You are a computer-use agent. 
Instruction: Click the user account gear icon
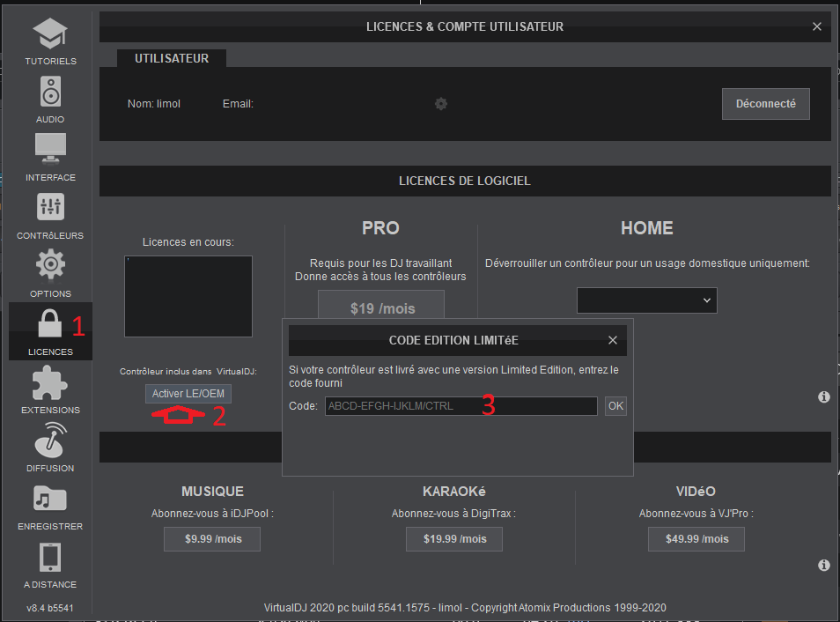pyautogui.click(x=441, y=103)
